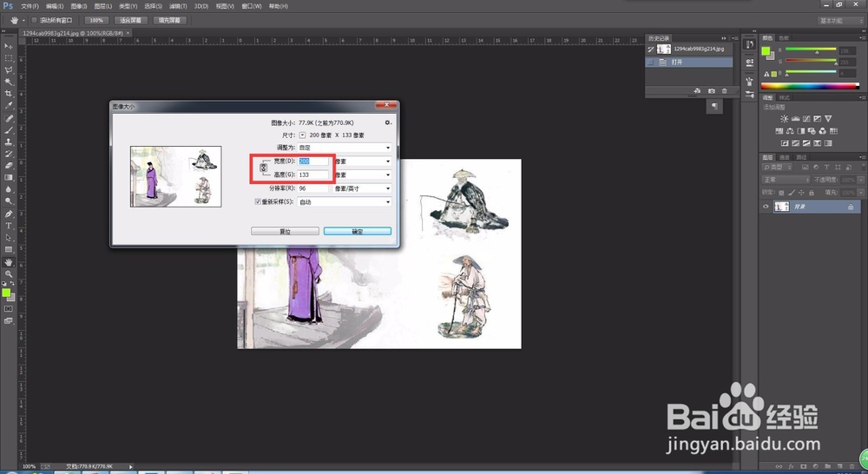Viewport: 868px width, 474px height.
Task: Open the Fit To preset dropdown
Action: [345, 148]
